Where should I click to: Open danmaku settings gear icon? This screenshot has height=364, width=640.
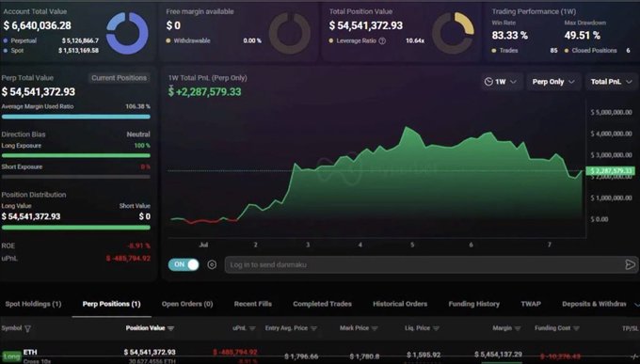(212, 265)
